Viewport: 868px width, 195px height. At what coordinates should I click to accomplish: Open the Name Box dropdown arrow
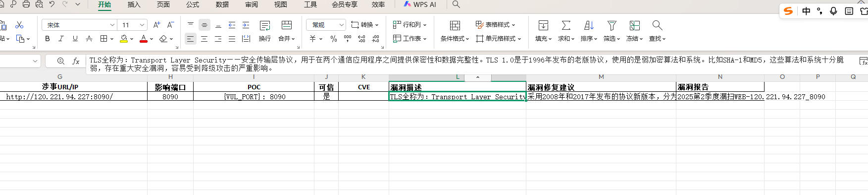(35, 61)
